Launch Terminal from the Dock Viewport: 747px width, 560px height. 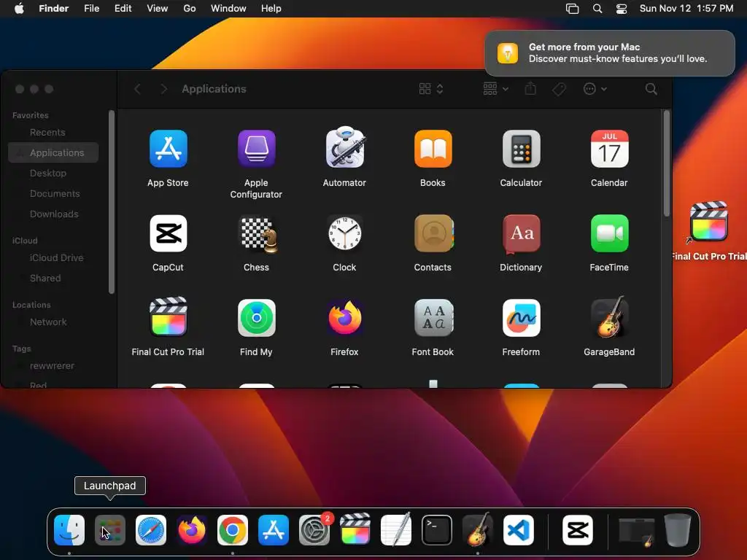click(x=437, y=530)
